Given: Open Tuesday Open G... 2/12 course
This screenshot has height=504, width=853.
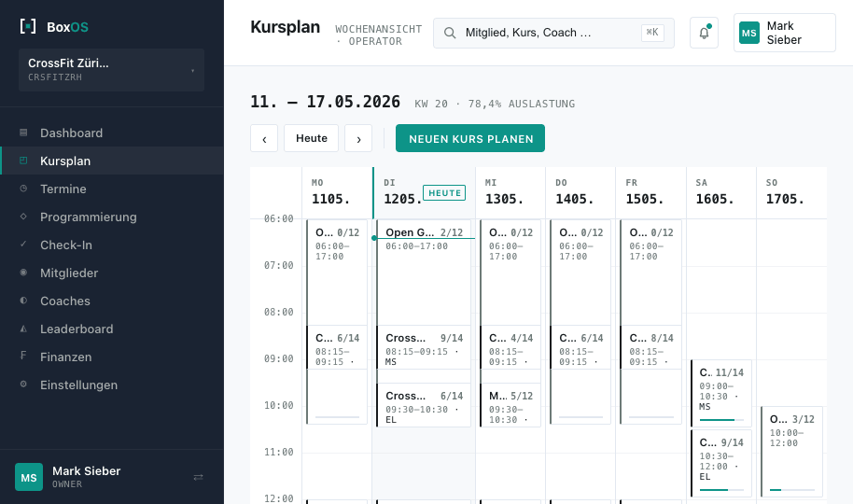Looking at the screenshot, I should (424, 273).
